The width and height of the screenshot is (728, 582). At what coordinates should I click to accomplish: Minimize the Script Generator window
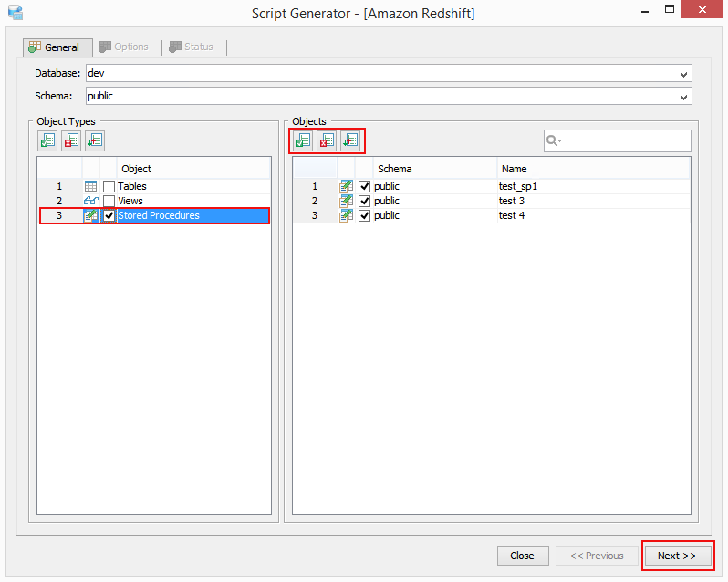[x=645, y=11]
